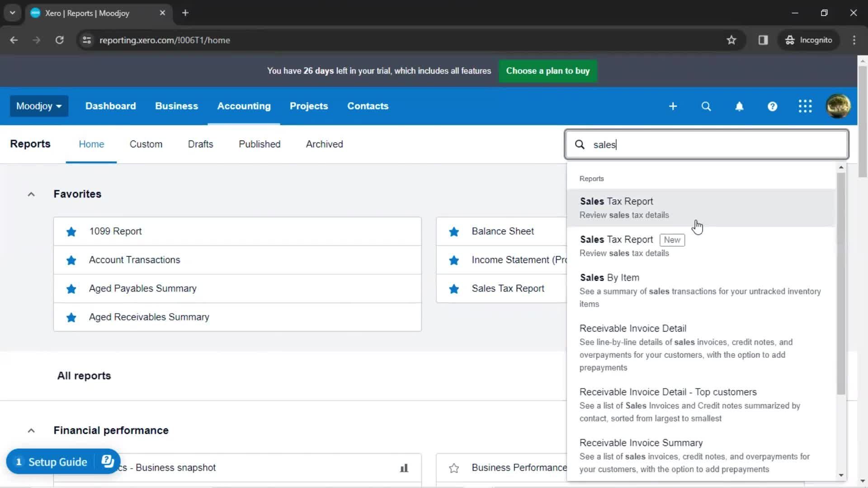Image resolution: width=868 pixels, height=488 pixels.
Task: Click the page scrollbar down arrow
Action: [x=863, y=481]
